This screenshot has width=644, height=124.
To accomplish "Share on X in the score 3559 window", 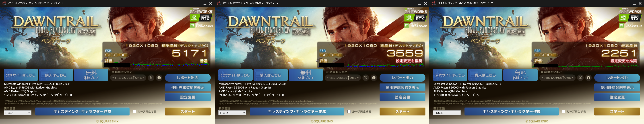I will coord(366,78).
